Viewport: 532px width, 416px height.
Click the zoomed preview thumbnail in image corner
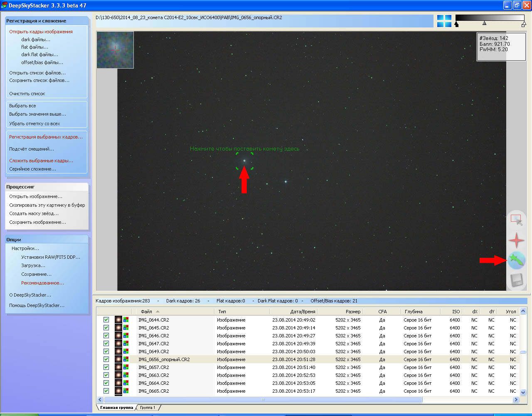[115, 50]
